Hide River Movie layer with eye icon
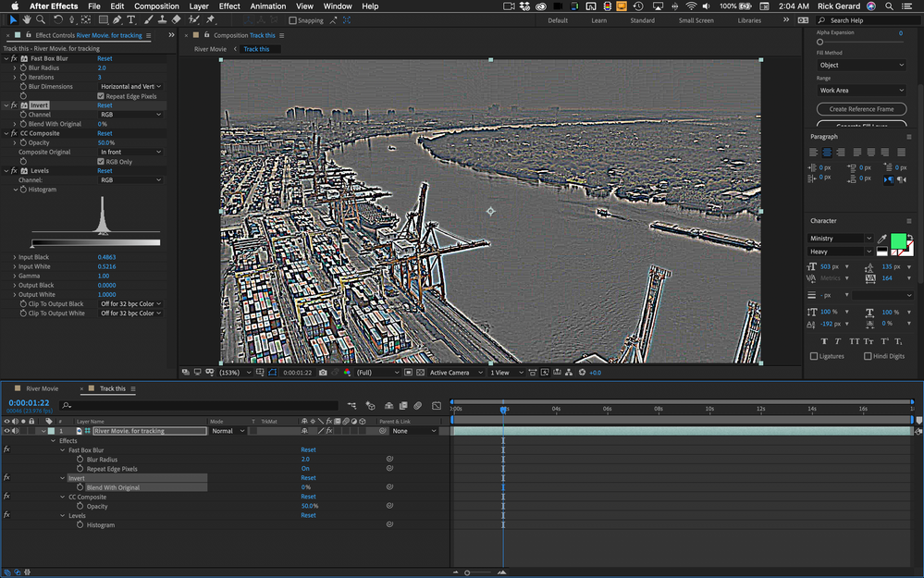The image size is (924, 578). pos(7,431)
